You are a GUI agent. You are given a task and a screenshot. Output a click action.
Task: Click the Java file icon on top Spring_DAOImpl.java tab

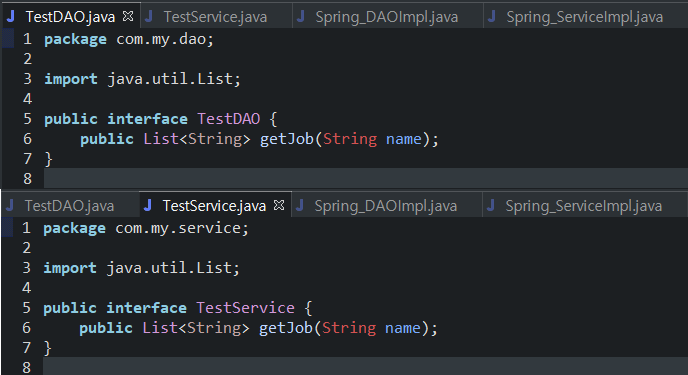pyautogui.click(x=301, y=16)
